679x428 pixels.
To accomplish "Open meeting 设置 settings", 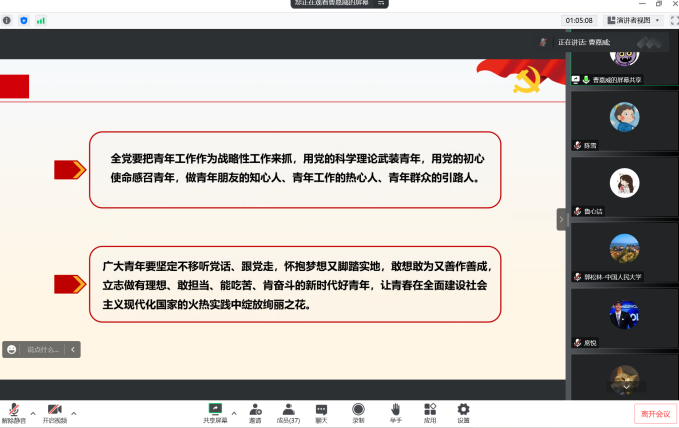I will (463, 411).
